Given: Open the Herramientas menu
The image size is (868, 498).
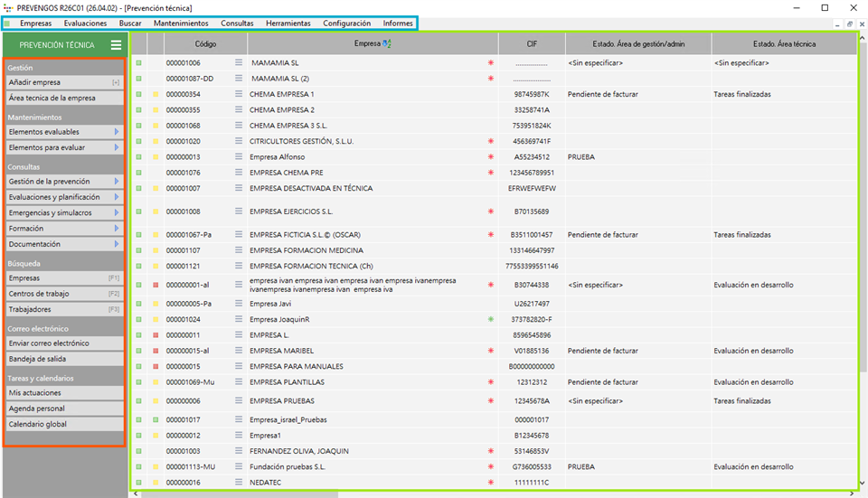Looking at the screenshot, I should (288, 23).
